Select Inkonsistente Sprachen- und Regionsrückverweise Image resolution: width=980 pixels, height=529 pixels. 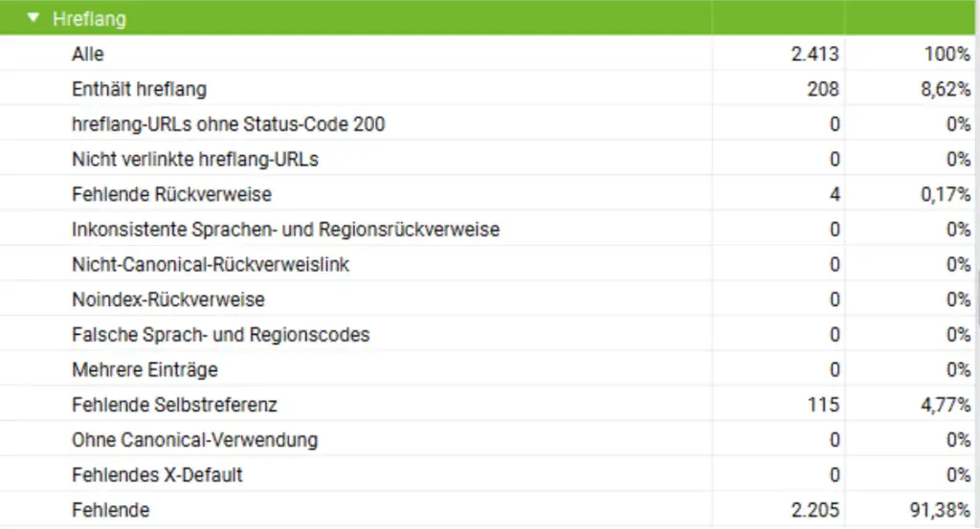pyautogui.click(x=285, y=230)
